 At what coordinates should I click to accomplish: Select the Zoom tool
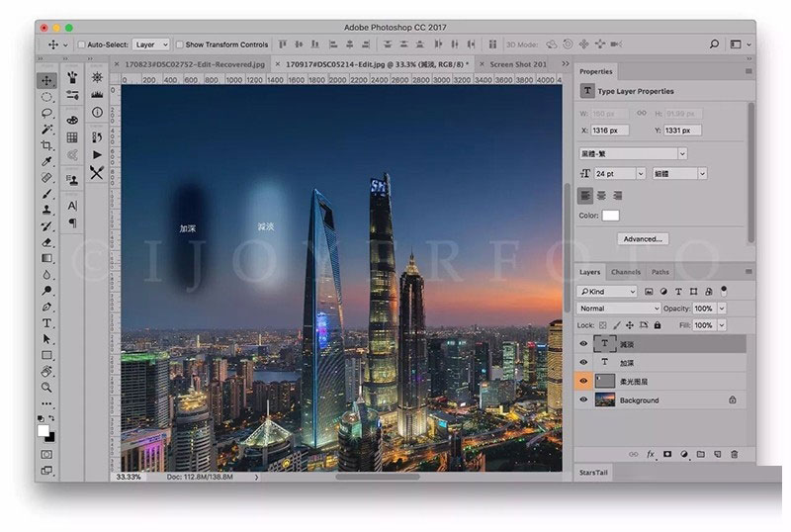point(46,388)
